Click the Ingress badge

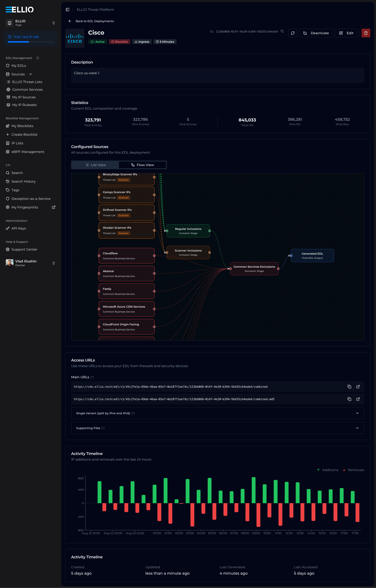point(142,42)
